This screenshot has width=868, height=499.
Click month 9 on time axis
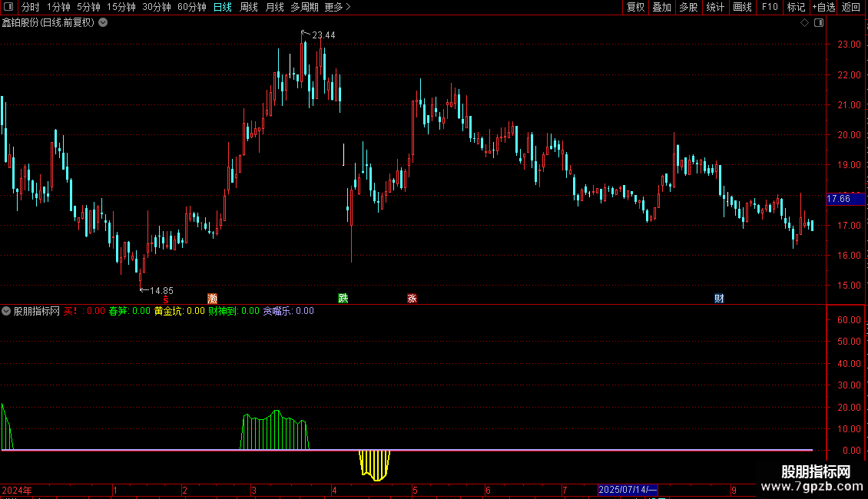(734, 490)
